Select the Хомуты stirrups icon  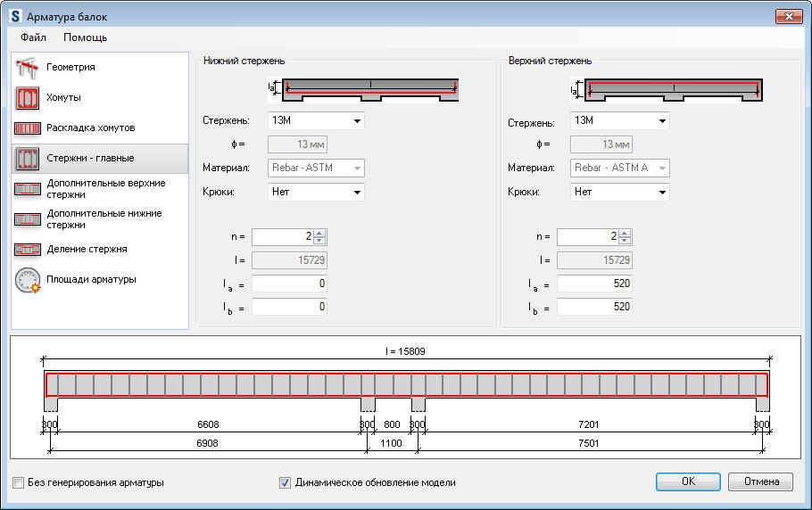coord(27,98)
